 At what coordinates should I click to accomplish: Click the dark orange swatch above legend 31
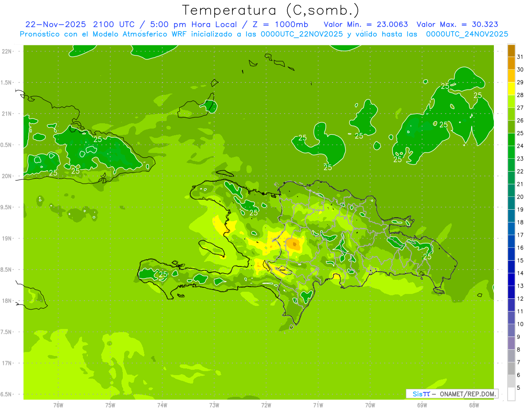pos(511,51)
